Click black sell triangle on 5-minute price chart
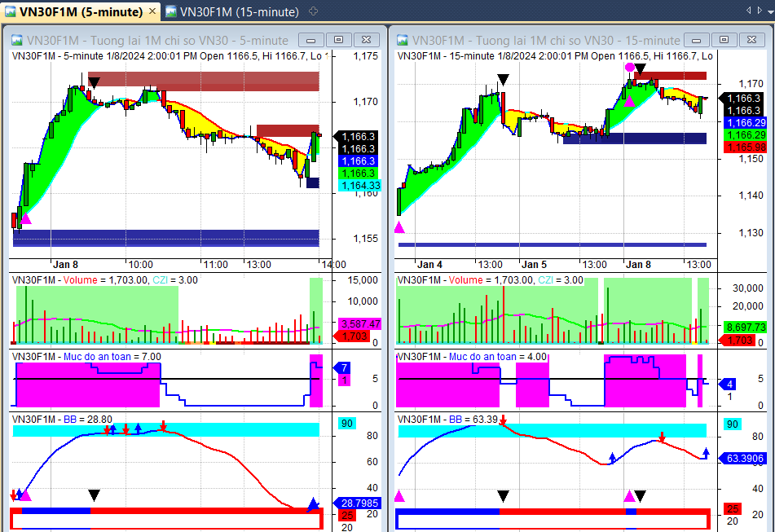775x532 pixels. coord(94,82)
